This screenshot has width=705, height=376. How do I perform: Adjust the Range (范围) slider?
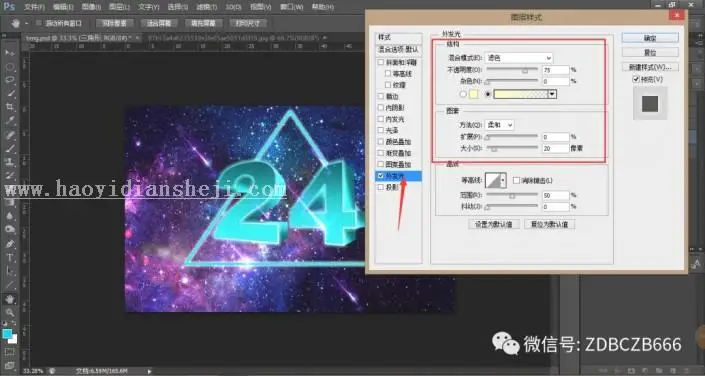point(512,195)
